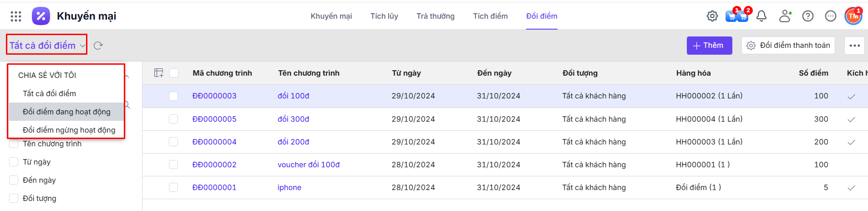
Task: Open notifications bell
Action: tap(761, 16)
